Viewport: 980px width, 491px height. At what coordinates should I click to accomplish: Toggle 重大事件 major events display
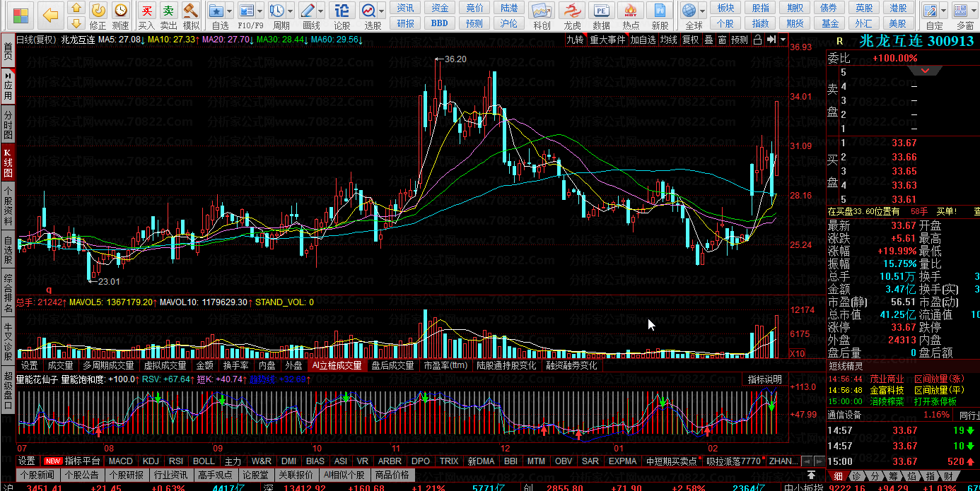coord(608,40)
